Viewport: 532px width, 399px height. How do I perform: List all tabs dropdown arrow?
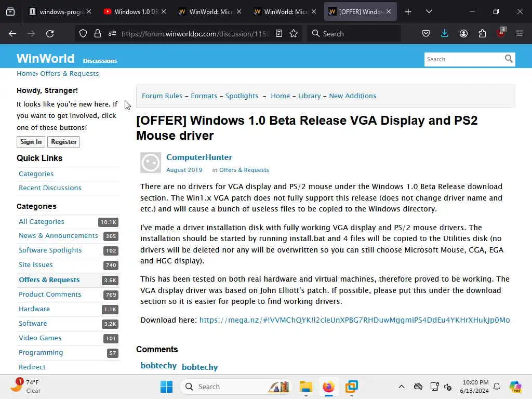point(429,11)
